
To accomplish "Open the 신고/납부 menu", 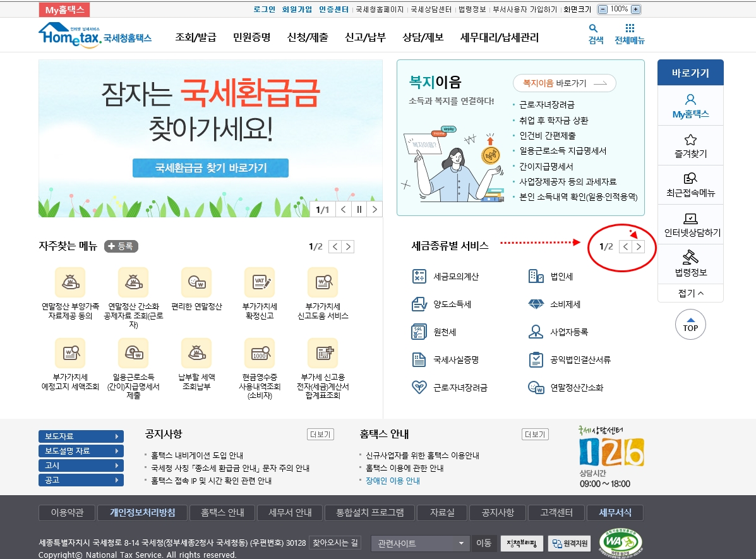I will click(366, 37).
